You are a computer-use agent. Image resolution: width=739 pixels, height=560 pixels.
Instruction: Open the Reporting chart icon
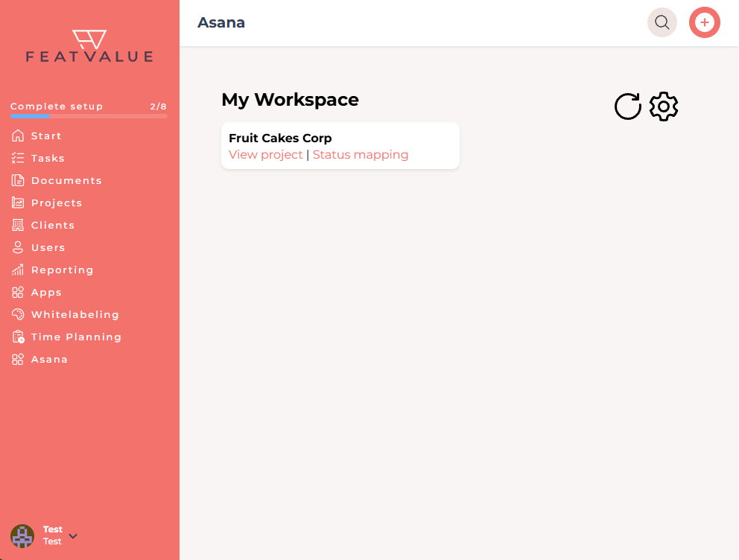point(18,270)
